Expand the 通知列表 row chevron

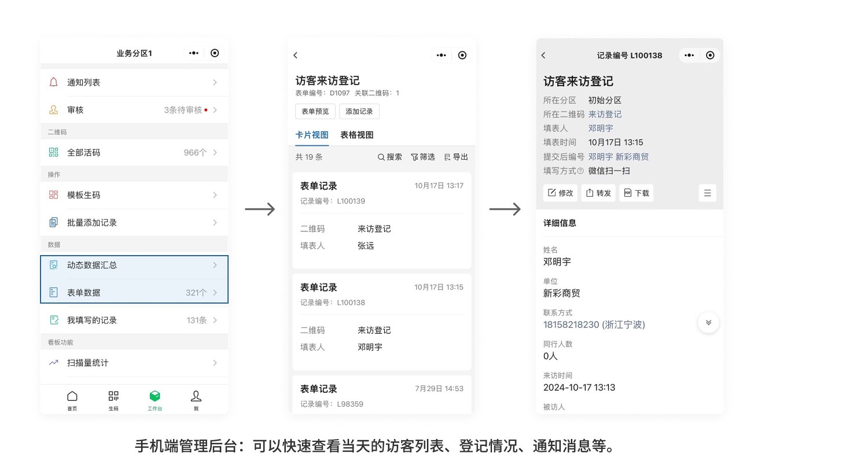click(x=215, y=82)
